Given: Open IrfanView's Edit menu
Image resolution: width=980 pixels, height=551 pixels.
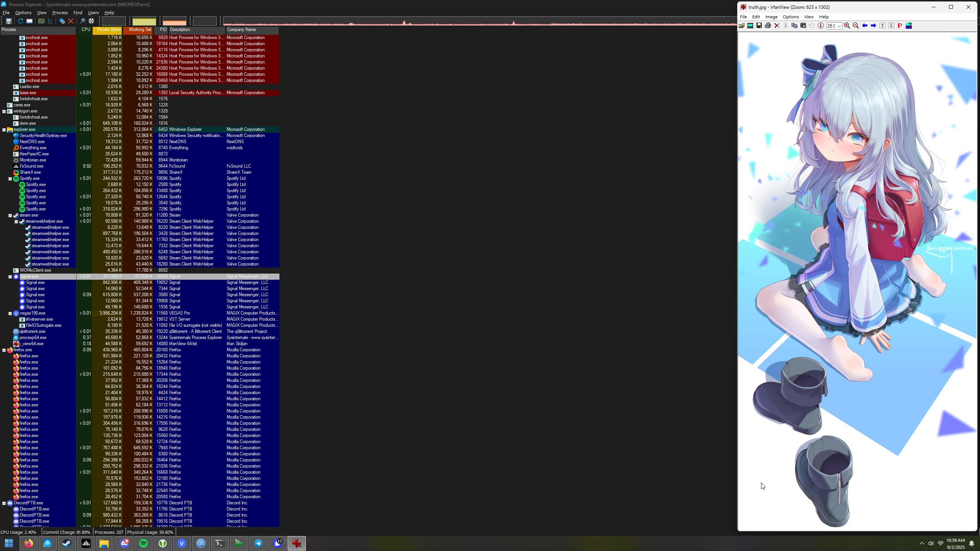Looking at the screenshot, I should tap(756, 17).
